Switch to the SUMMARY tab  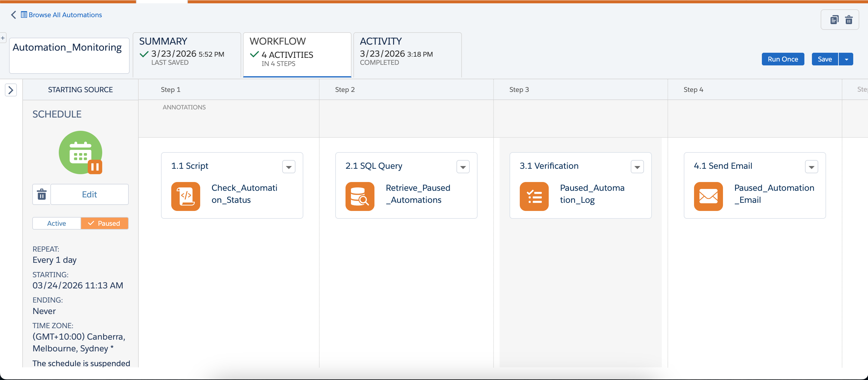coord(187,55)
